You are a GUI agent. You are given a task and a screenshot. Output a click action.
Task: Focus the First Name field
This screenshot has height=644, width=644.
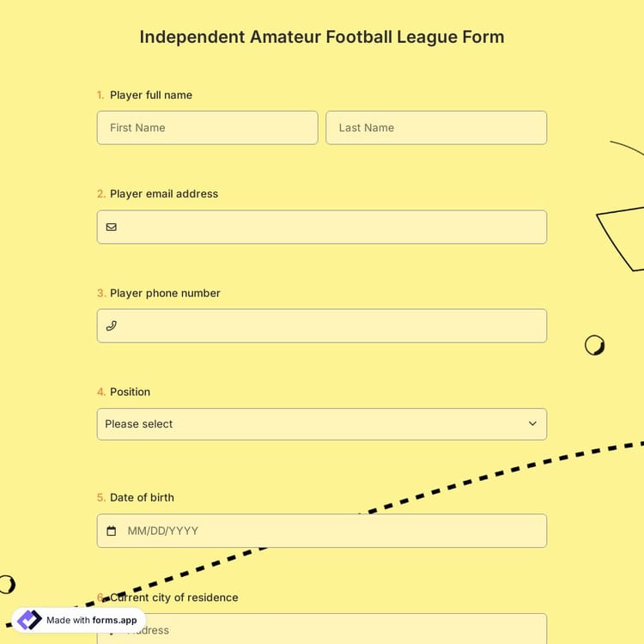click(x=207, y=128)
